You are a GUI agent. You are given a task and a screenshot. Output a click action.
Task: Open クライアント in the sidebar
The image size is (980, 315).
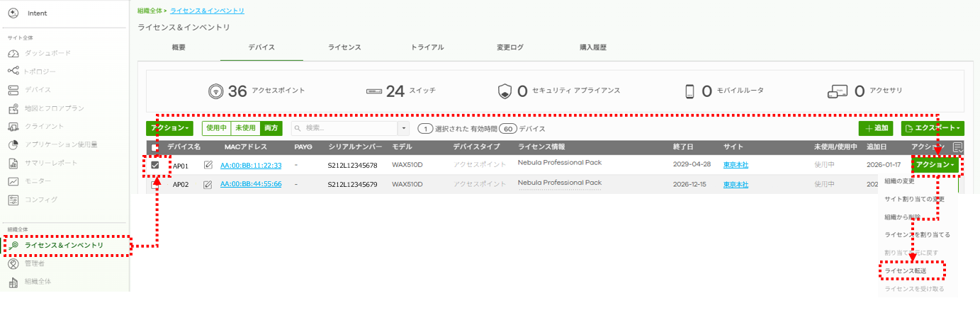click(44, 126)
